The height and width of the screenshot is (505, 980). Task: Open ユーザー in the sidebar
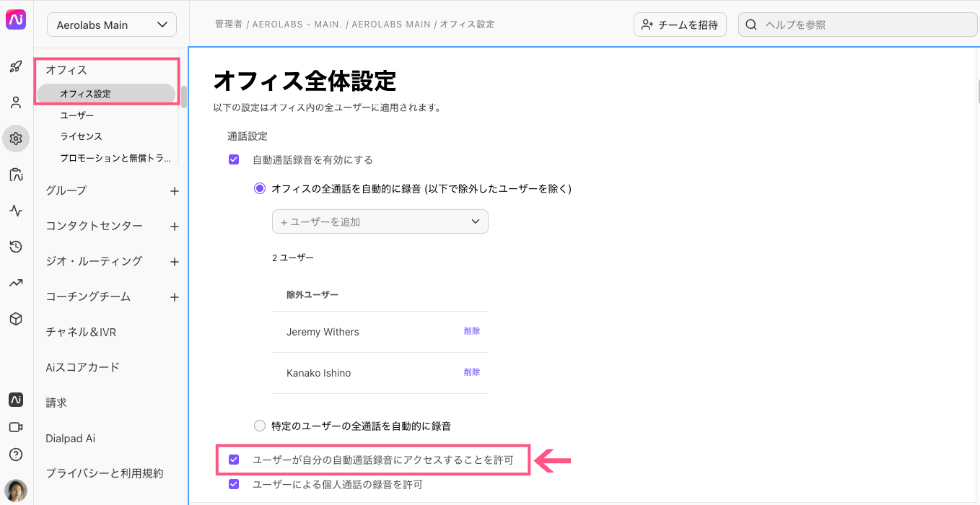click(x=77, y=115)
